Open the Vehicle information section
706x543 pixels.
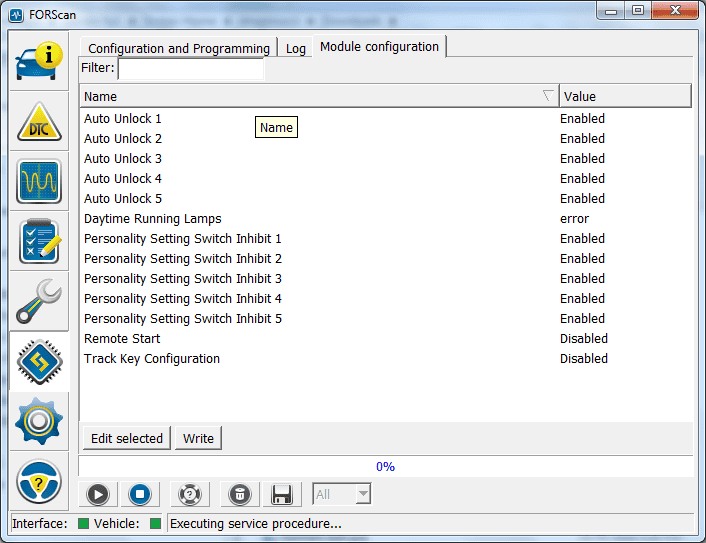click(39, 61)
